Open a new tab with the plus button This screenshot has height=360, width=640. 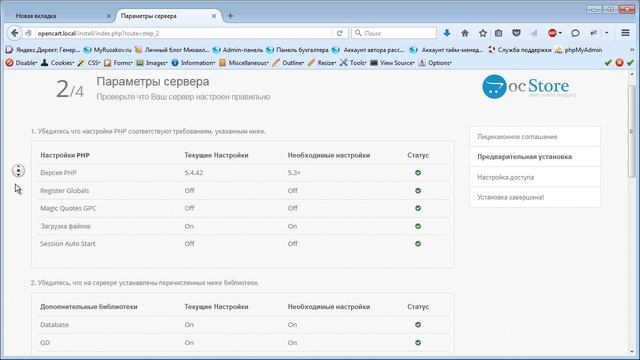[231, 16]
